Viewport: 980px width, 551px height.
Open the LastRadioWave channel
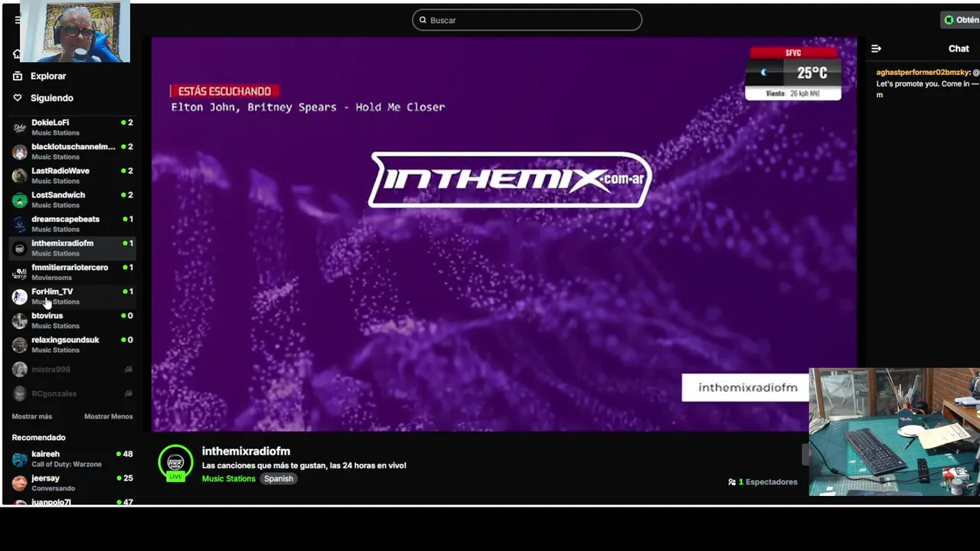coord(73,175)
